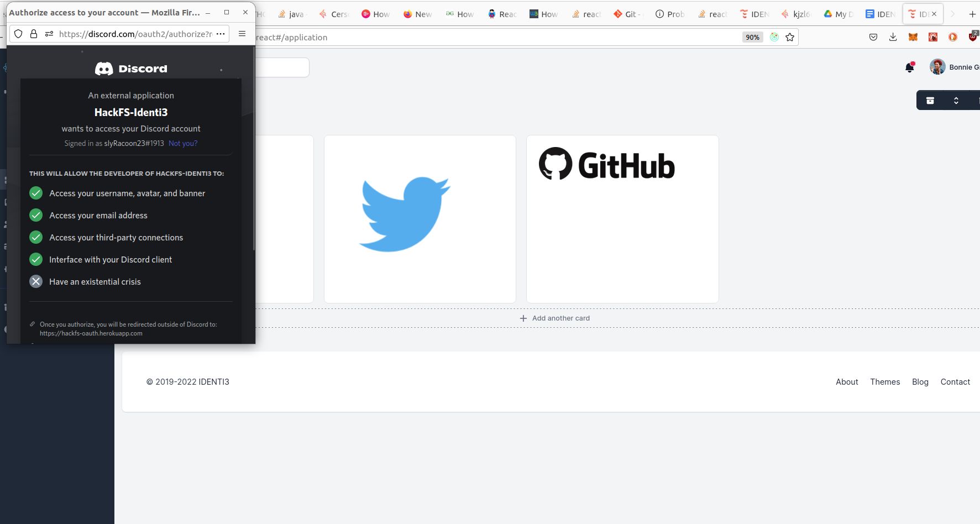Open the MetaMask fox extension

(x=913, y=37)
